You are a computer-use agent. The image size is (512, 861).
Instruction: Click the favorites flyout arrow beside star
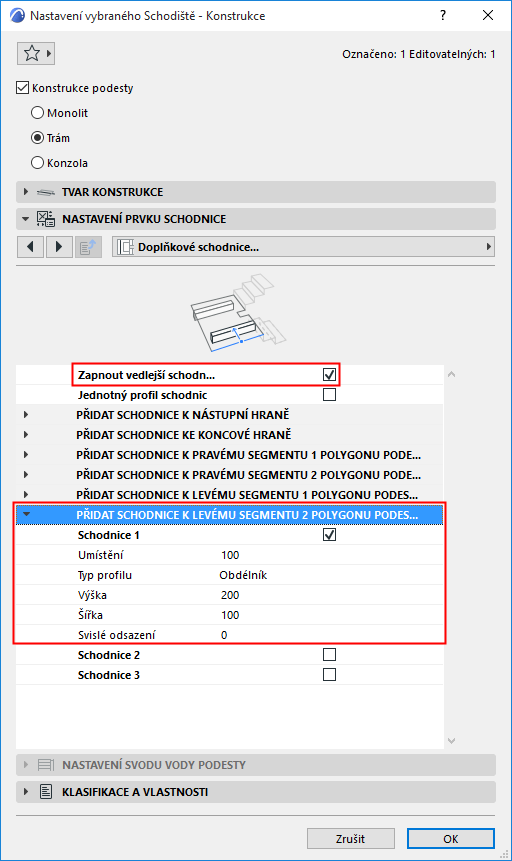coord(49,53)
